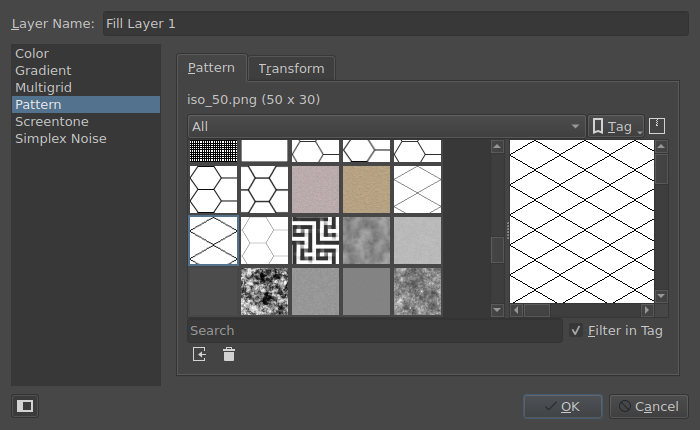Click the import pattern resource icon
The height and width of the screenshot is (430, 700).
[x=199, y=354]
